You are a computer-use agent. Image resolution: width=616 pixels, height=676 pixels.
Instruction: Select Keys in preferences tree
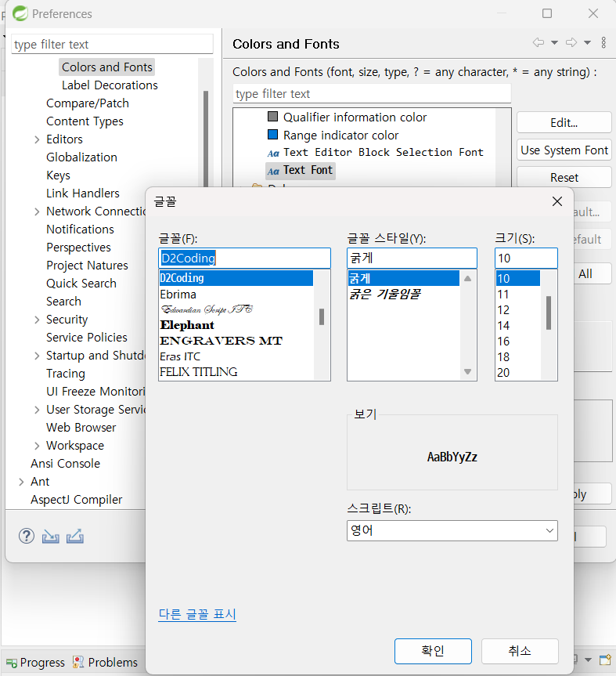pos(58,175)
